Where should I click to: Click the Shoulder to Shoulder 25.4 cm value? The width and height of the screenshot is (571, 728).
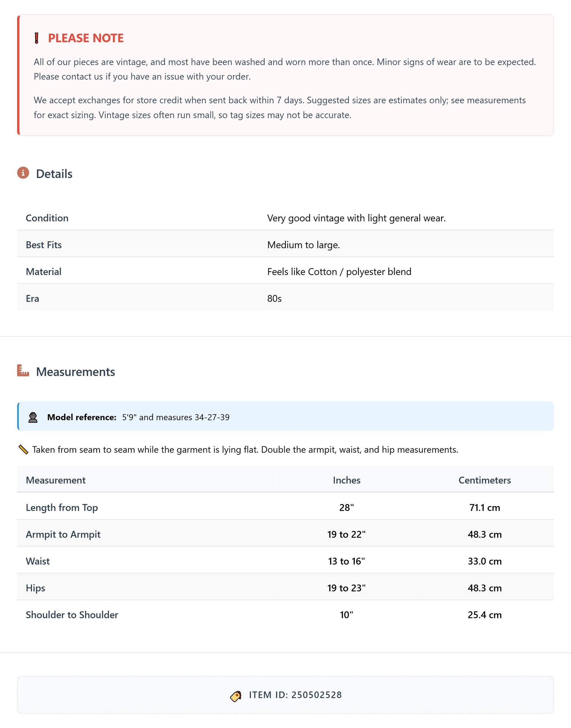coord(485,615)
